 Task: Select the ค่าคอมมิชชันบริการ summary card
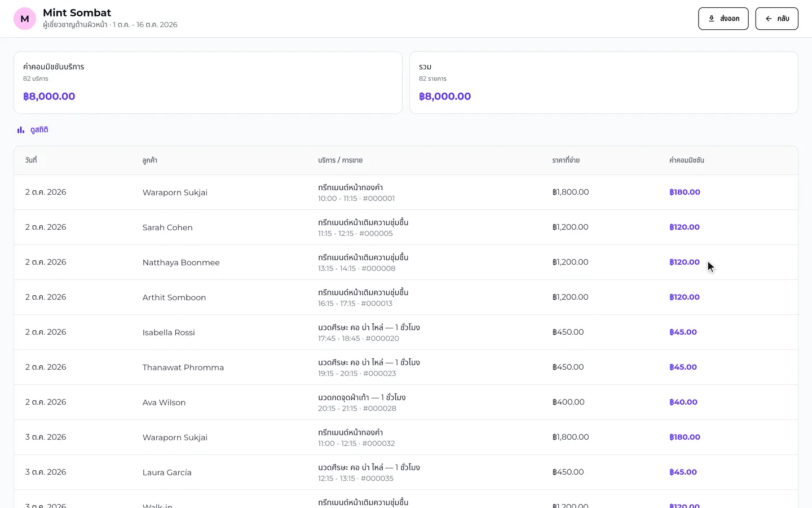point(208,83)
